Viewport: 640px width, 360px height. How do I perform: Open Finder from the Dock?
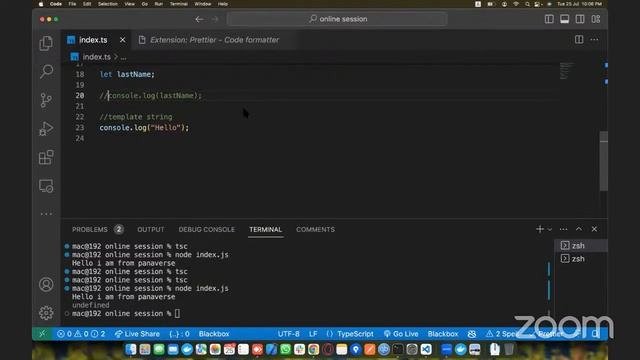(131, 349)
